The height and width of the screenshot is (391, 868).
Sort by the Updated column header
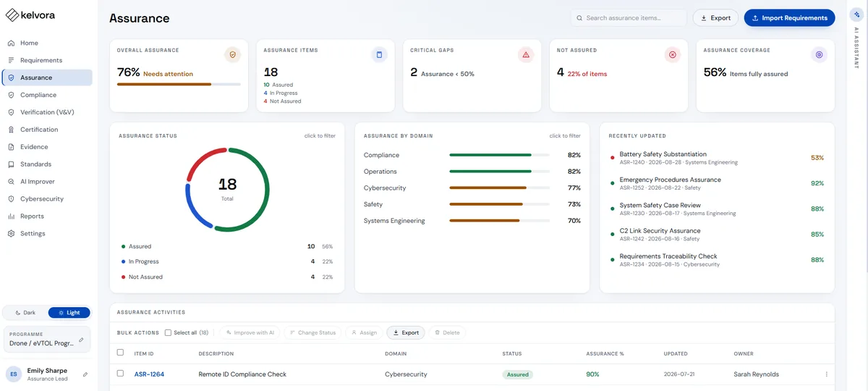coord(676,354)
